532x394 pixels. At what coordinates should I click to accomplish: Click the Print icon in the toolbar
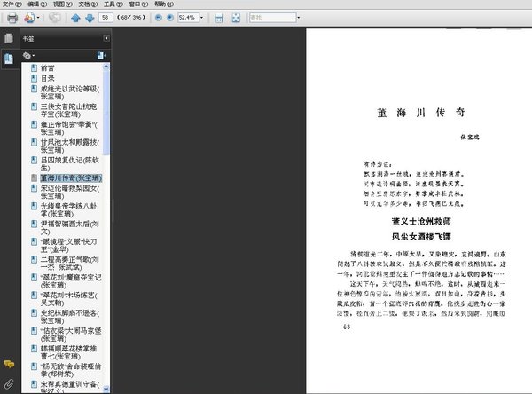click(x=12, y=18)
